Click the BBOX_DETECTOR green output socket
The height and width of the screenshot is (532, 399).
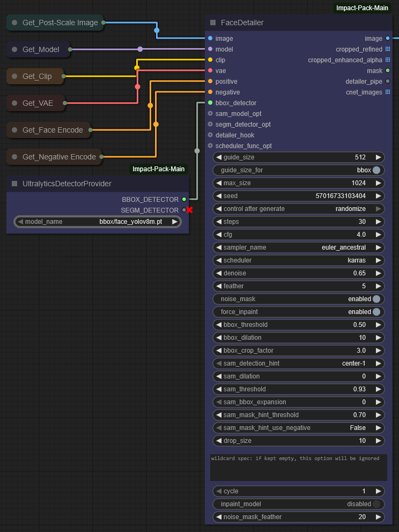[184, 199]
